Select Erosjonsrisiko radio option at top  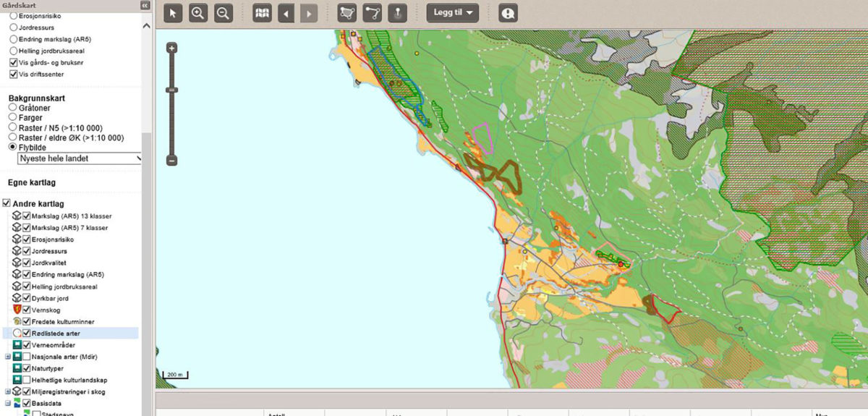click(13, 15)
